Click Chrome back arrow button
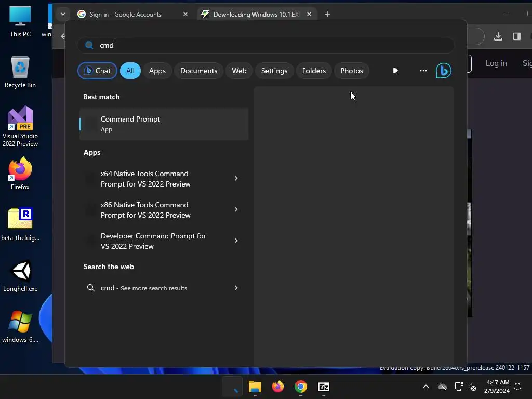The width and height of the screenshot is (532, 399). click(63, 36)
